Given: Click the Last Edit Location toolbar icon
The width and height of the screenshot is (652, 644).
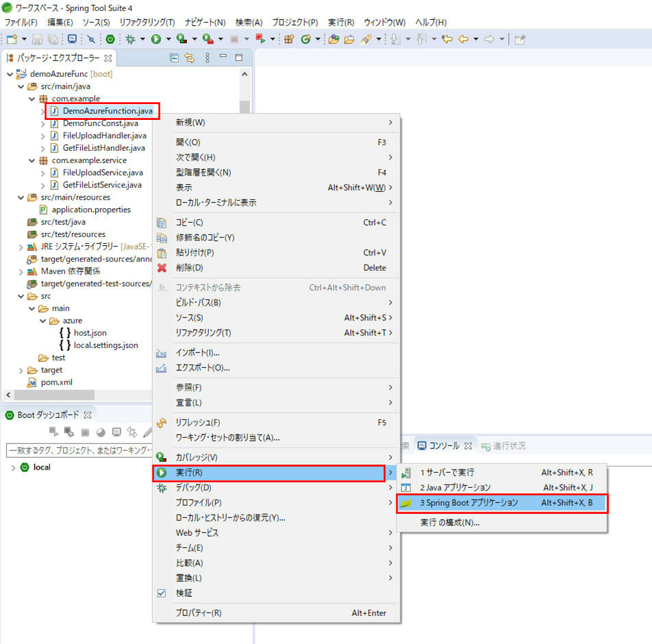Looking at the screenshot, I should click(447, 39).
